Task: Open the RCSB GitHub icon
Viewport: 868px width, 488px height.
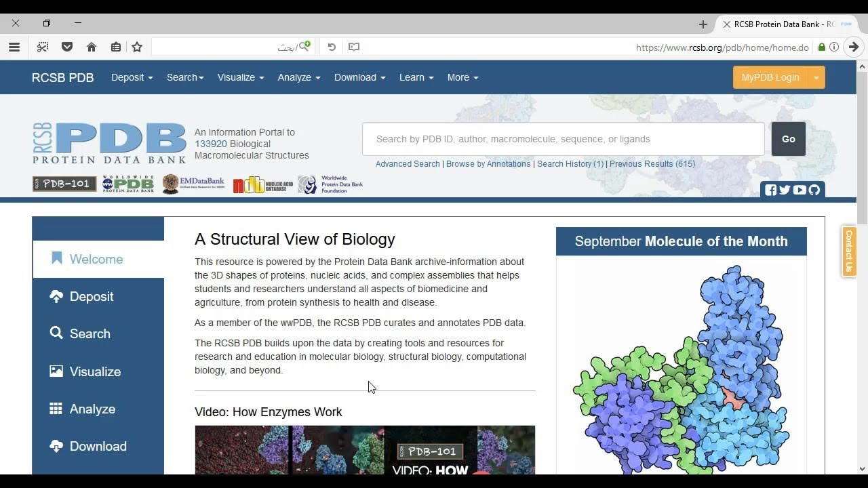Action: click(x=814, y=190)
